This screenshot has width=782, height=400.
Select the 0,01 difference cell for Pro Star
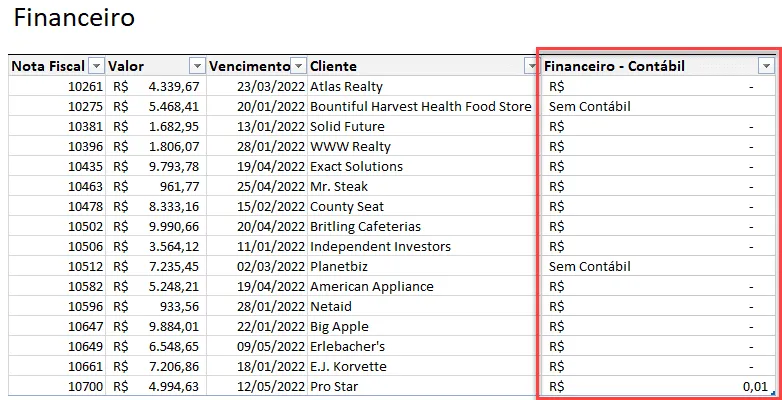658,386
